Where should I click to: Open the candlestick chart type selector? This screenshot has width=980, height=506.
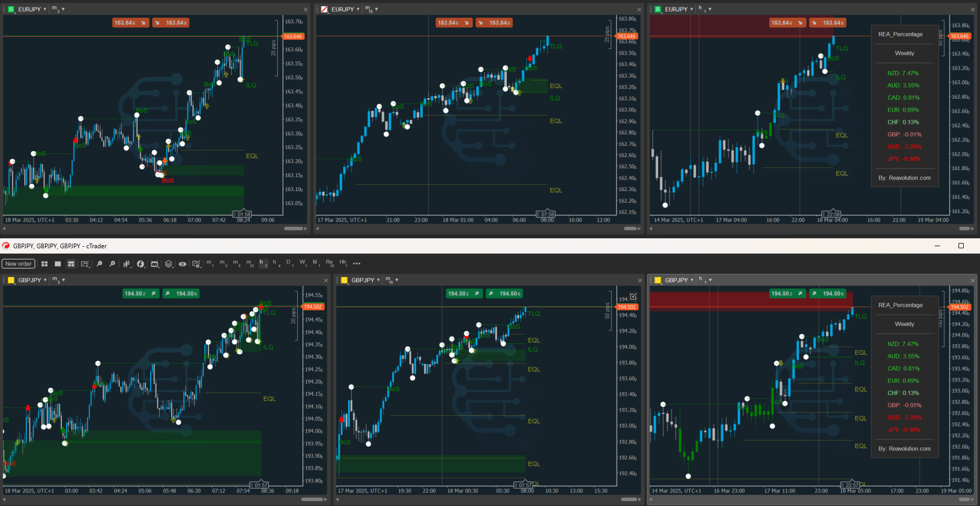click(127, 264)
